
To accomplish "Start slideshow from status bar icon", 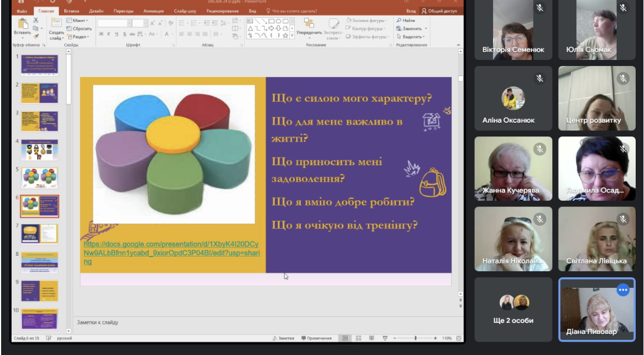I will coord(385,338).
